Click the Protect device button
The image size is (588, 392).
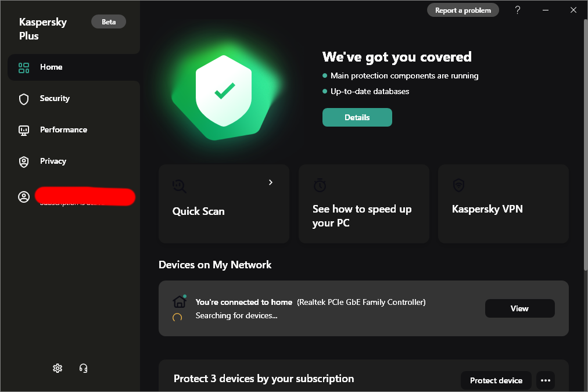coord(496,380)
